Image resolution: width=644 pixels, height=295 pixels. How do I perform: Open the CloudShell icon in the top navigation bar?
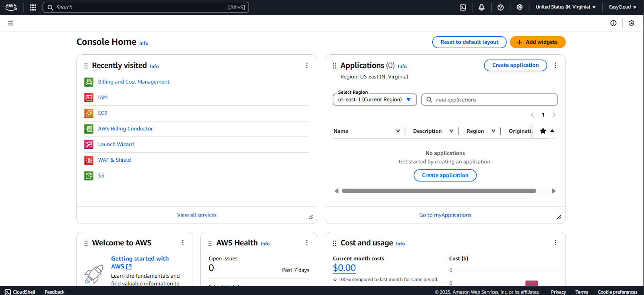pos(463,7)
